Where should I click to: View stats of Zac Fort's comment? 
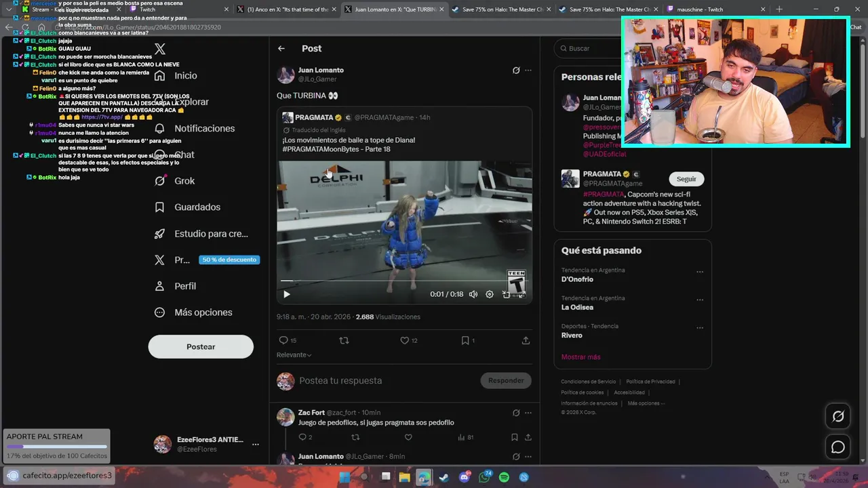pyautogui.click(x=466, y=437)
